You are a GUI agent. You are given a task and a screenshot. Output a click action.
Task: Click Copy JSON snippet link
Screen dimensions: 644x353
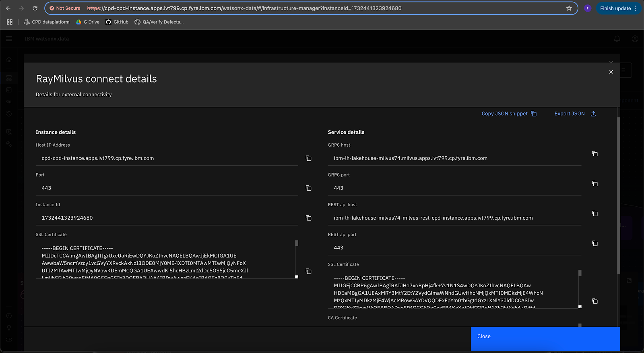coord(509,114)
